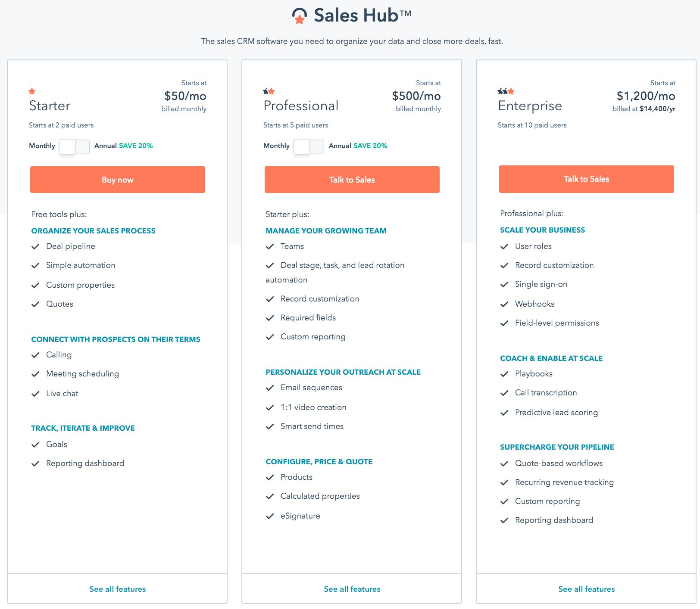Click the Enterprise plan title
The height and width of the screenshot is (609, 700).
[530, 106]
